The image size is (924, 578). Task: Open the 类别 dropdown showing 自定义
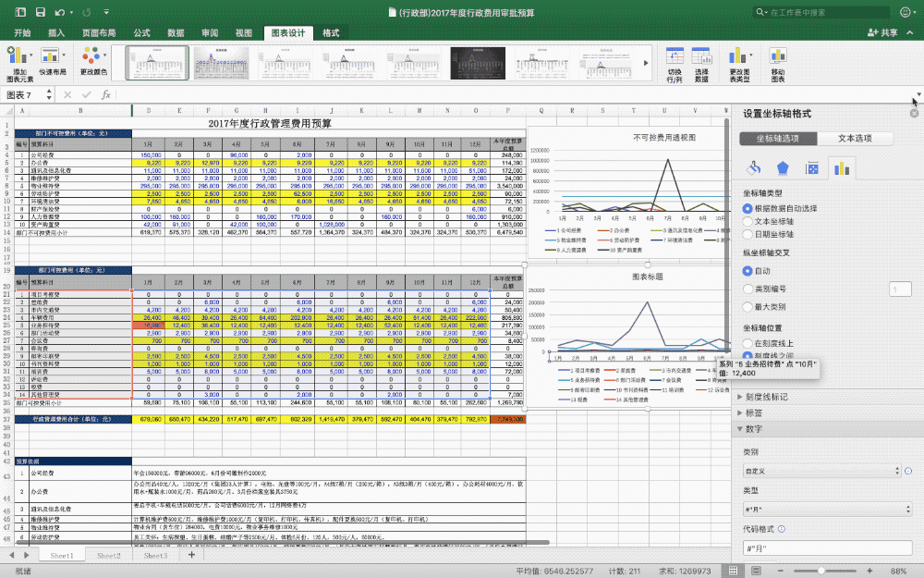(x=822, y=471)
